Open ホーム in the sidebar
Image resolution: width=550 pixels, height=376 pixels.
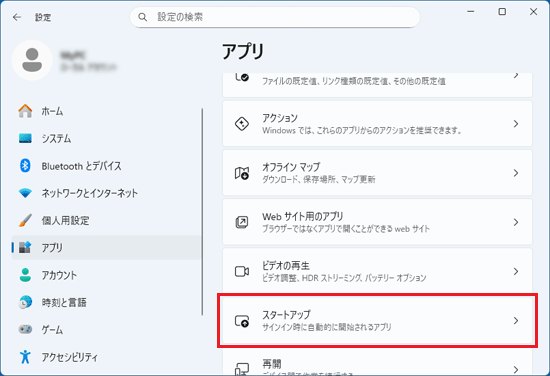click(x=52, y=111)
